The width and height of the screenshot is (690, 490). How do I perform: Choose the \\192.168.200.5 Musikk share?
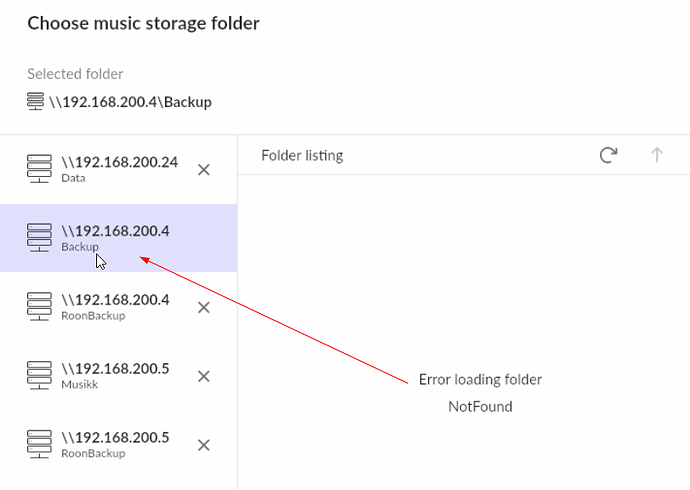(x=115, y=375)
